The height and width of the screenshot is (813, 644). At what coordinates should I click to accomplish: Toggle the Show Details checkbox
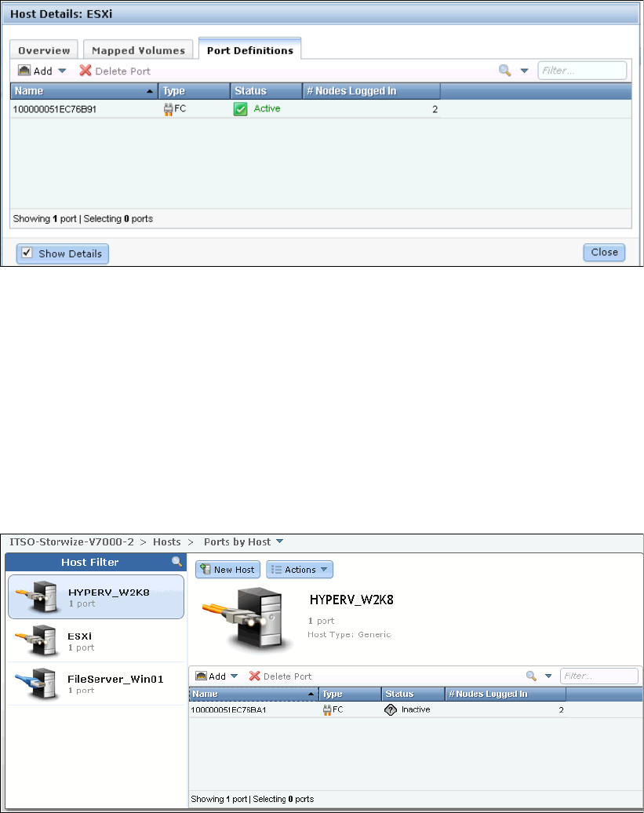coord(25,253)
